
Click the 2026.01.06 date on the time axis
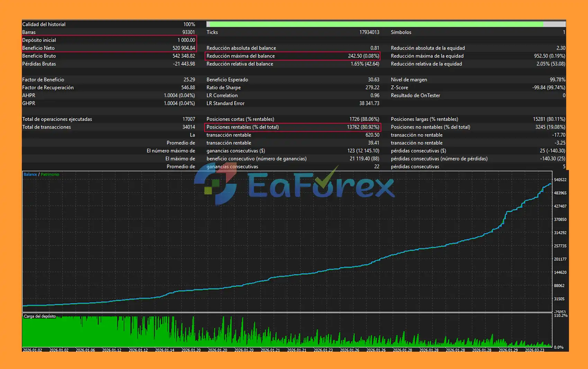[85, 350]
